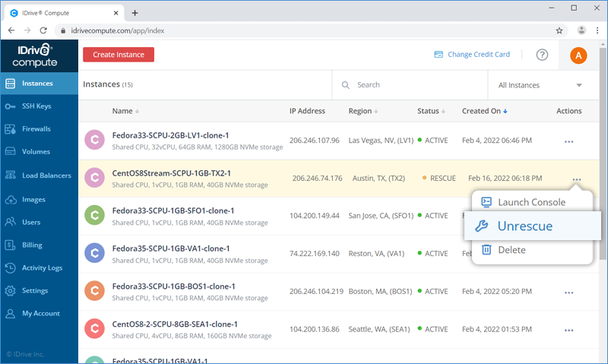Open instance Fedora33-SCPU-1GB-BOS1-clone-1 name
Image resolution: width=608 pixels, height=364 pixels.
[174, 286]
